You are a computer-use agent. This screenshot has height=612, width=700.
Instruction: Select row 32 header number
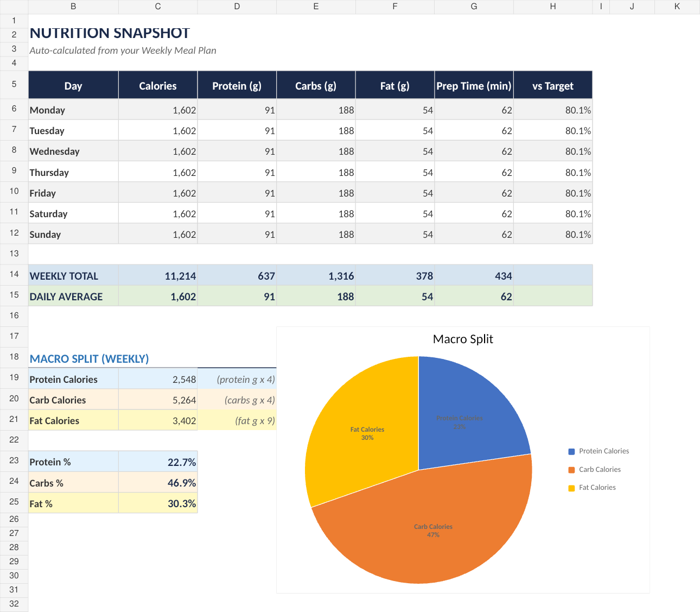(14, 604)
